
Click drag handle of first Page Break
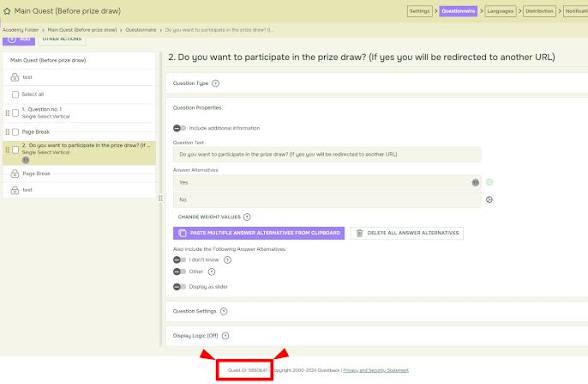pos(7,132)
